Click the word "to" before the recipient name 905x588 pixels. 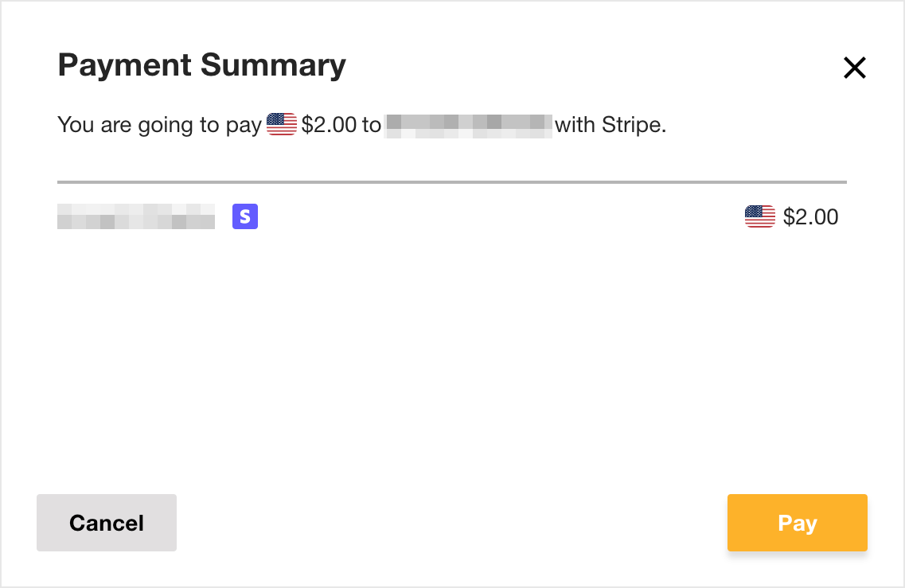(372, 125)
